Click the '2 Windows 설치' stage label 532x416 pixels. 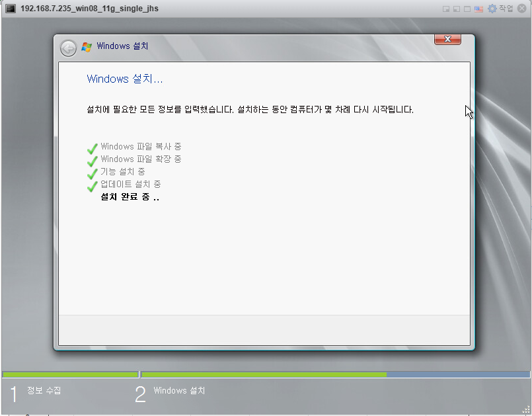tap(170, 394)
